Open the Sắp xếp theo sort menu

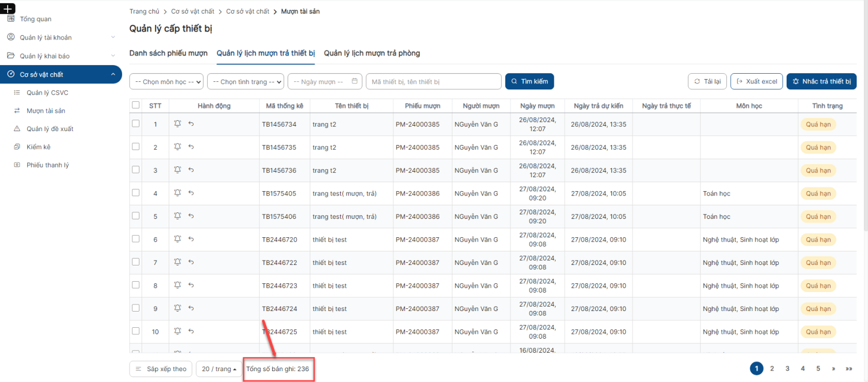tap(161, 369)
